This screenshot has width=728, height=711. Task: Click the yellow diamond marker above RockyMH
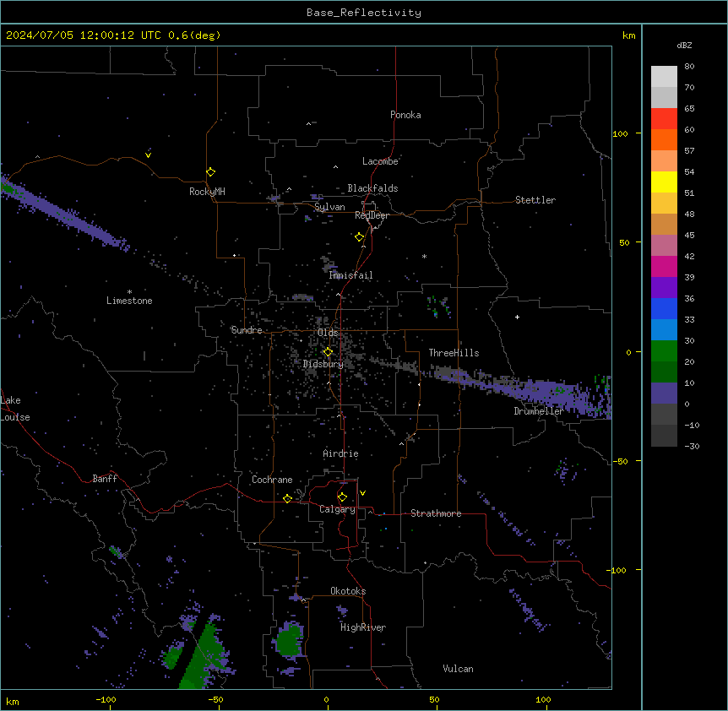[x=210, y=172]
